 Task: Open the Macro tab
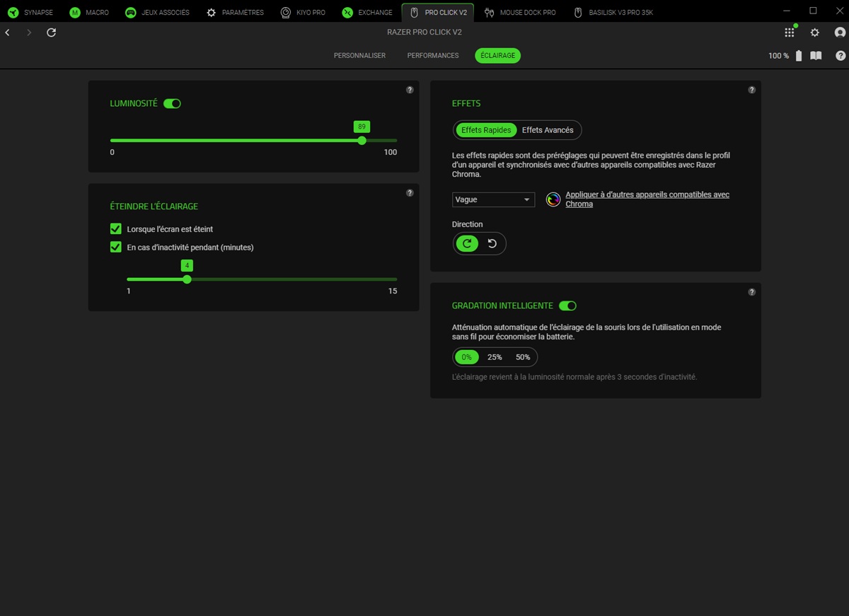click(89, 13)
